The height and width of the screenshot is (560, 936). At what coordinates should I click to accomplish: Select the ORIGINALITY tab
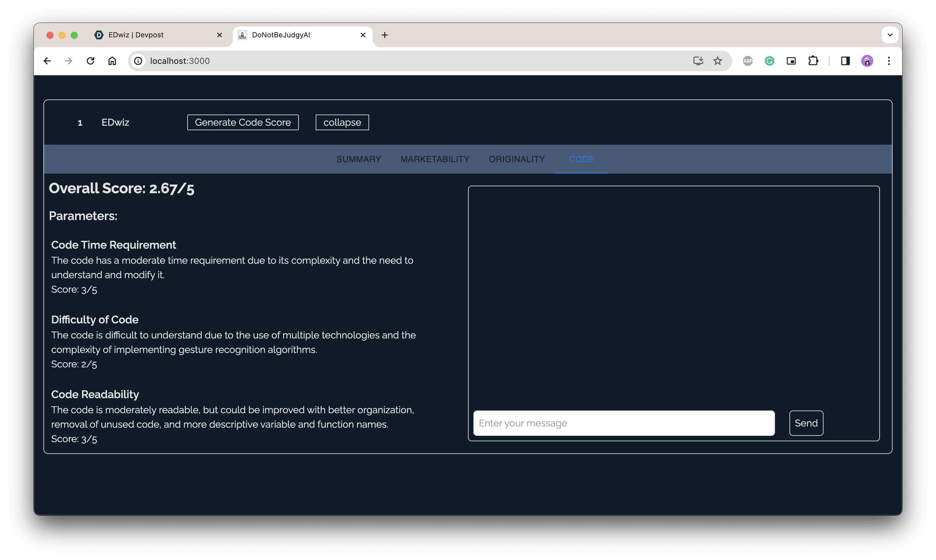[x=517, y=159]
